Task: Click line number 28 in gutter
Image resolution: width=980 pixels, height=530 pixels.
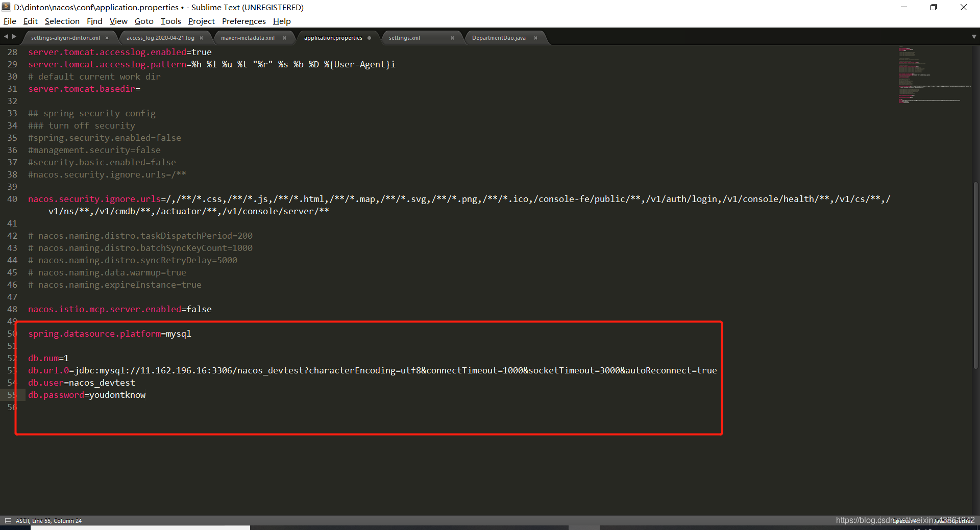Action: (x=12, y=52)
